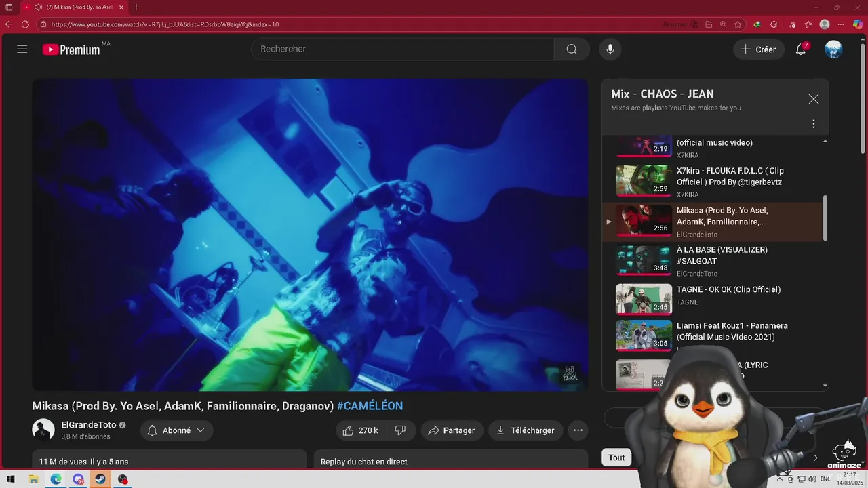
Task: Expand the description with 11 M de vues
Action: (170, 460)
